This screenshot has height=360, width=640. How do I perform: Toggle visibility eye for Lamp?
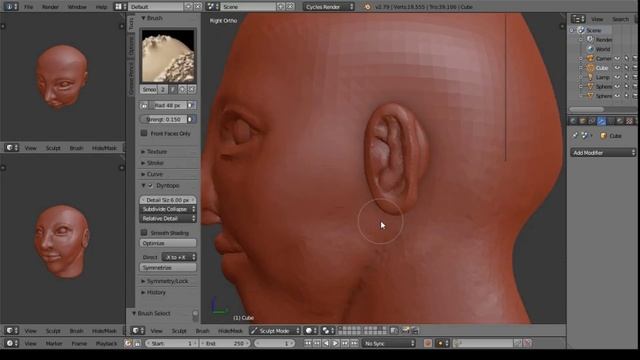(617, 77)
